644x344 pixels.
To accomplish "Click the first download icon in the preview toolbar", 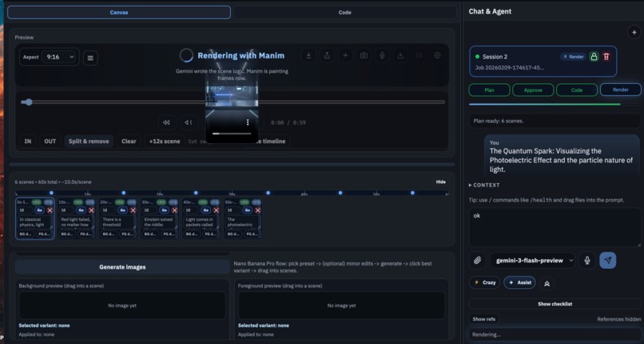I will coord(308,55).
